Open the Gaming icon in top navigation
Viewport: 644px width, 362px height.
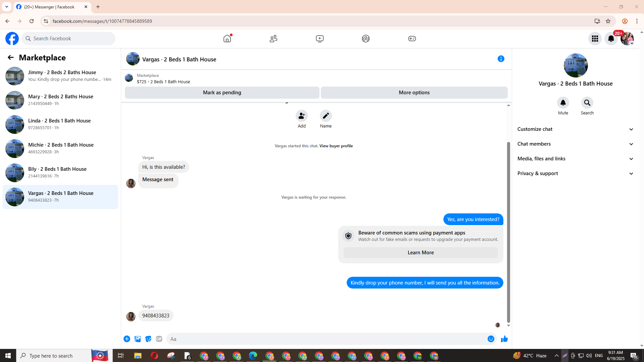click(x=412, y=39)
